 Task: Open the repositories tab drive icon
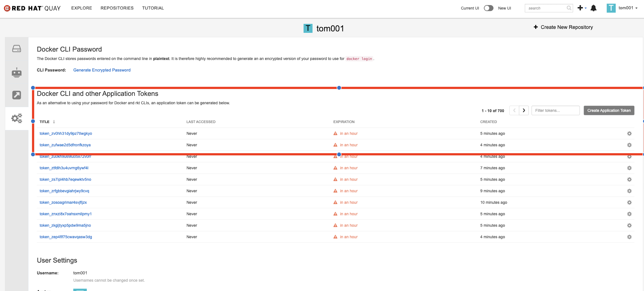click(x=17, y=49)
